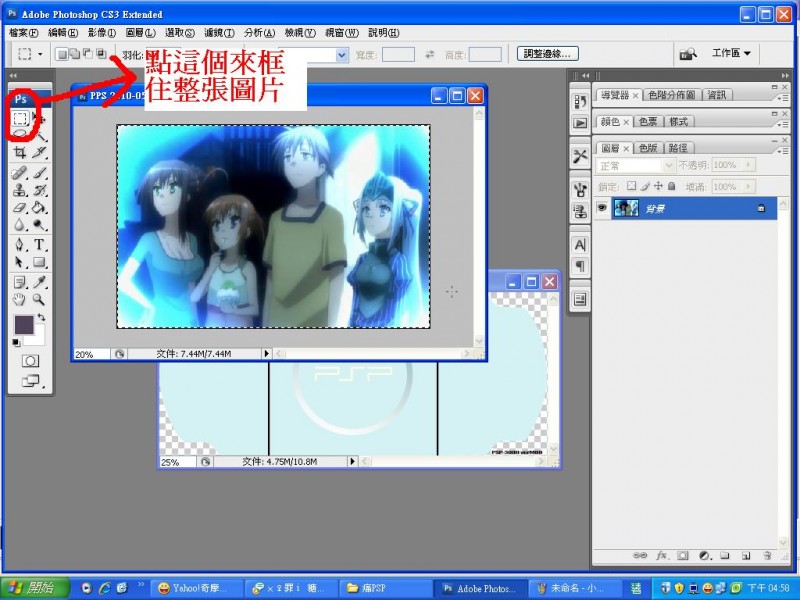
Task: Click the 背景 layer thumbnail
Action: (x=626, y=208)
